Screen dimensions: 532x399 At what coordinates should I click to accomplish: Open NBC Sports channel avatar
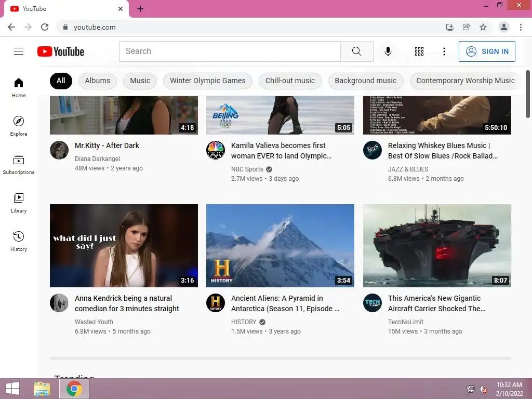[216, 150]
